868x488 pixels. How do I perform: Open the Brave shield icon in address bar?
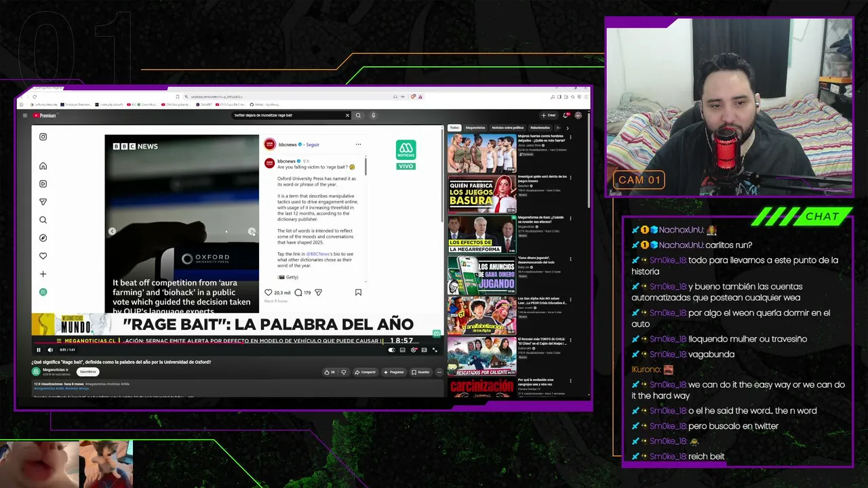click(x=413, y=97)
